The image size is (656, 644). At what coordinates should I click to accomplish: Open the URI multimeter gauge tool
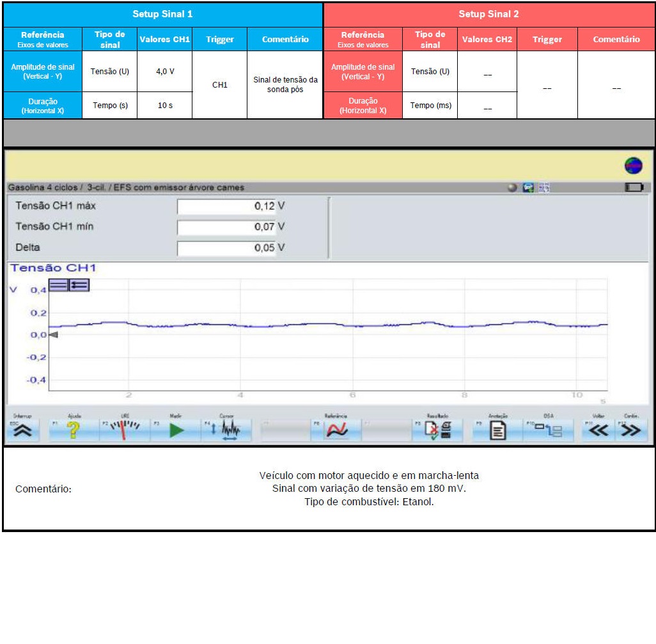(x=125, y=431)
